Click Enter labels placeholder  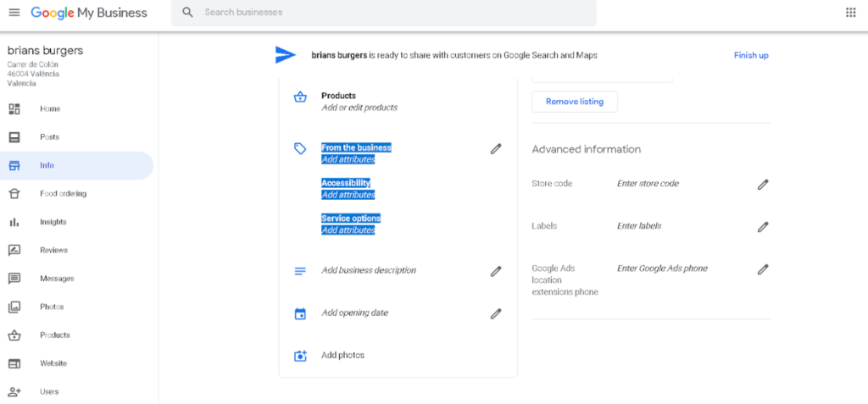pyautogui.click(x=639, y=226)
